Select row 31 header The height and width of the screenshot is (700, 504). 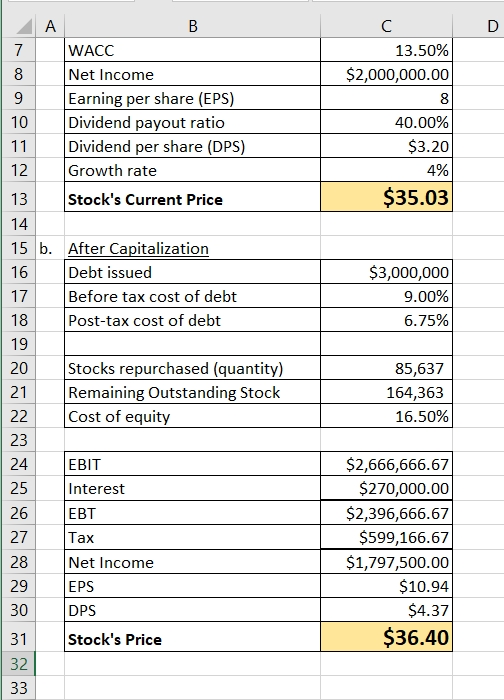[x=18, y=637]
